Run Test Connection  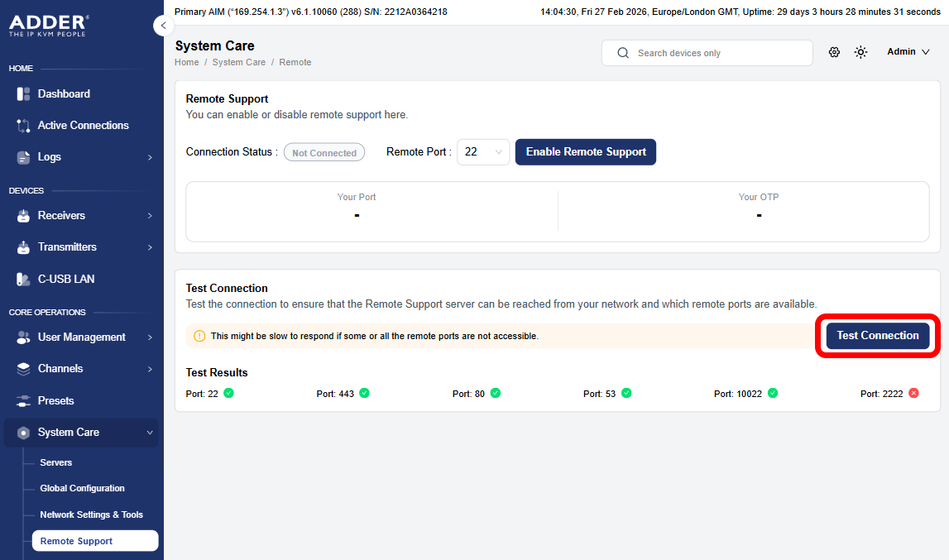(877, 335)
